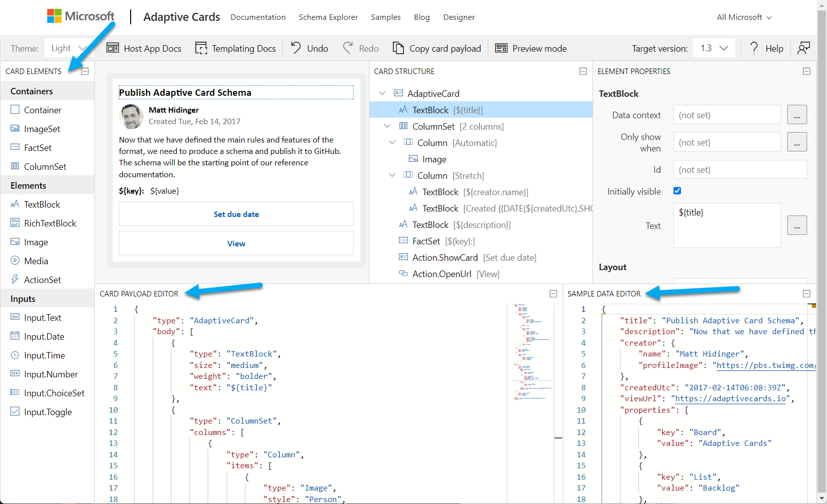827x504 pixels.
Task: Select TextBlock [${creator.name}] tree row
Action: pos(481,192)
